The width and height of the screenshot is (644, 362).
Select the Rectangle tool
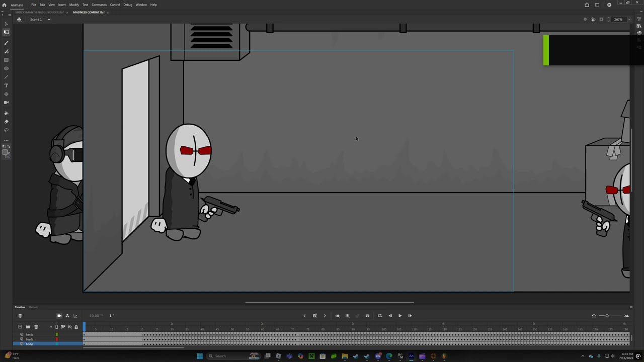(x=6, y=60)
